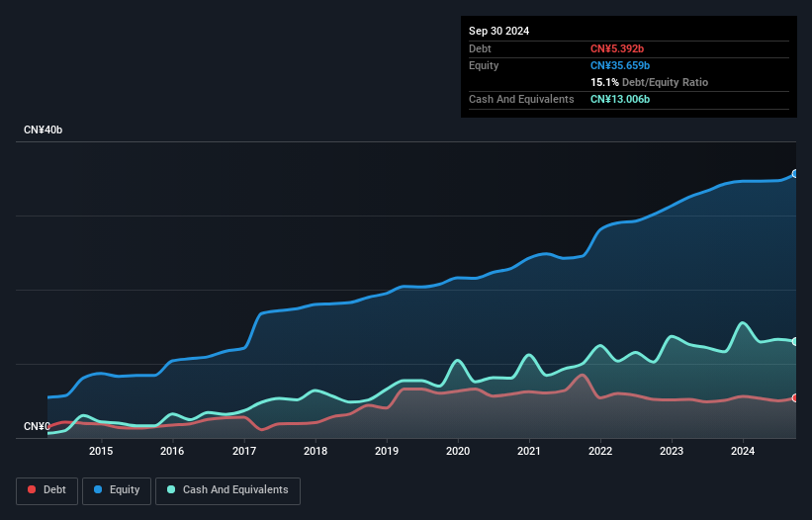812x520 pixels.
Task: Click the 2017 x-axis label
Action: click(244, 451)
